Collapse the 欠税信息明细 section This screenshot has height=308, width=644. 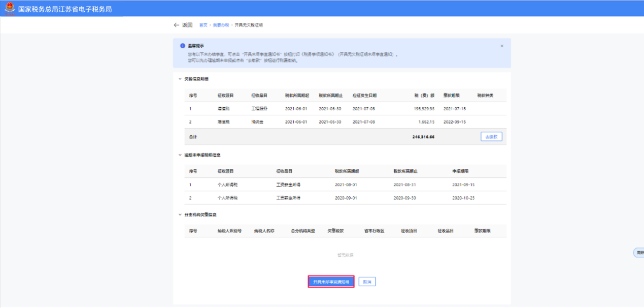(180, 79)
